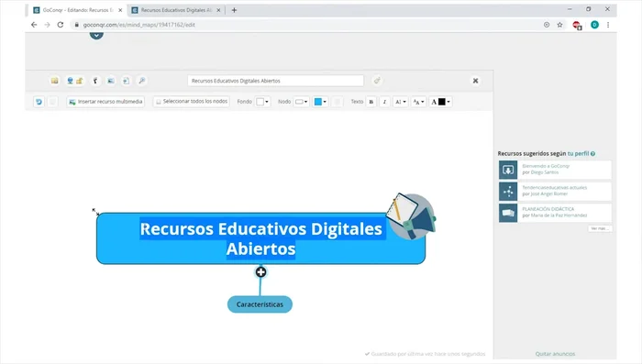Open the text alignment dropdown
Image resolution: width=642 pixels, height=364 pixels.
pos(400,102)
